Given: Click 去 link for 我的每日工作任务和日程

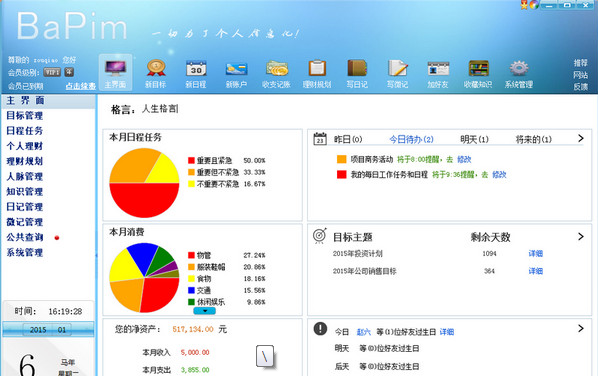Looking at the screenshot, I should tap(485, 175).
